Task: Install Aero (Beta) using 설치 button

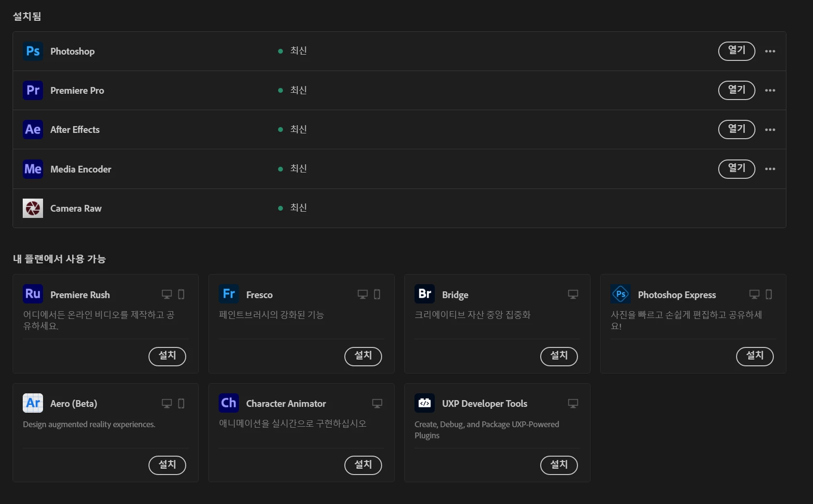Action: (167, 465)
